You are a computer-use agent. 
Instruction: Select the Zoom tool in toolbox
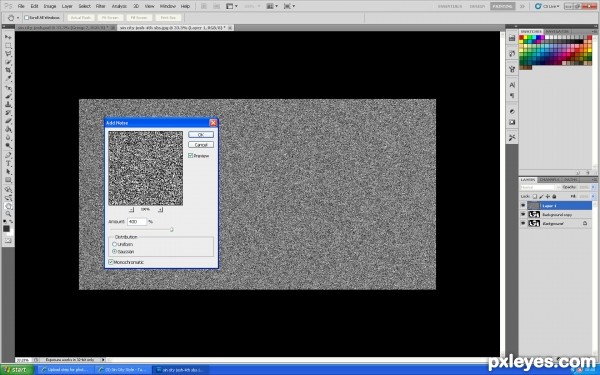[x=8, y=214]
